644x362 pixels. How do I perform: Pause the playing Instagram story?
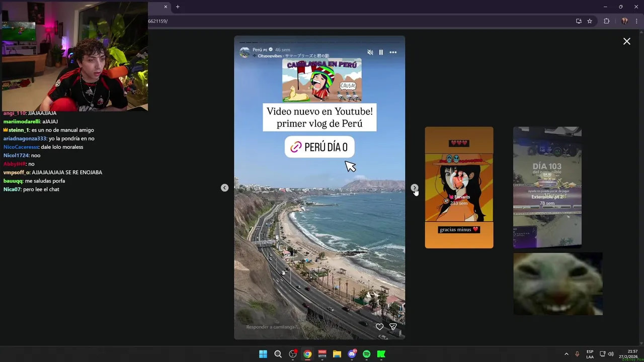[381, 52]
